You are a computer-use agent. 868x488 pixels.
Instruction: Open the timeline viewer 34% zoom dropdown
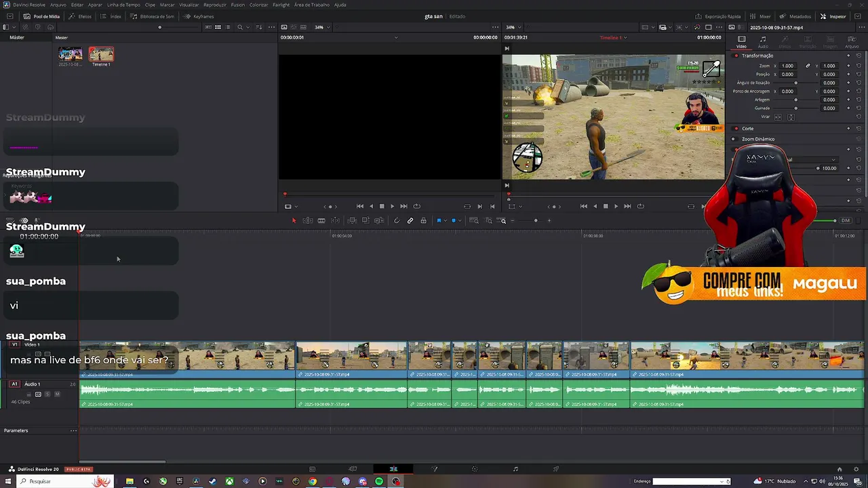tap(513, 27)
